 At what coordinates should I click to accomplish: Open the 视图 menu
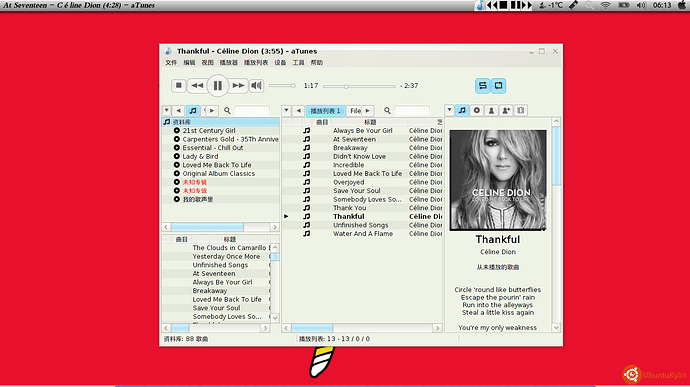tap(207, 63)
